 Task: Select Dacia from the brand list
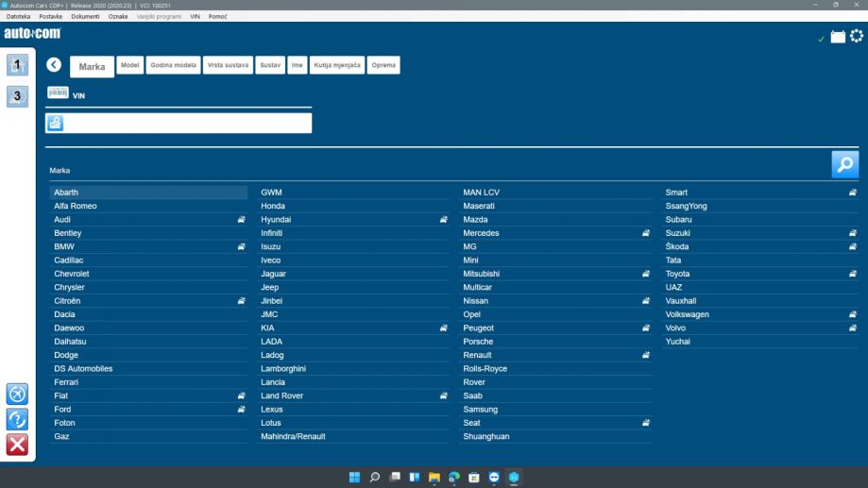pyautogui.click(x=148, y=314)
